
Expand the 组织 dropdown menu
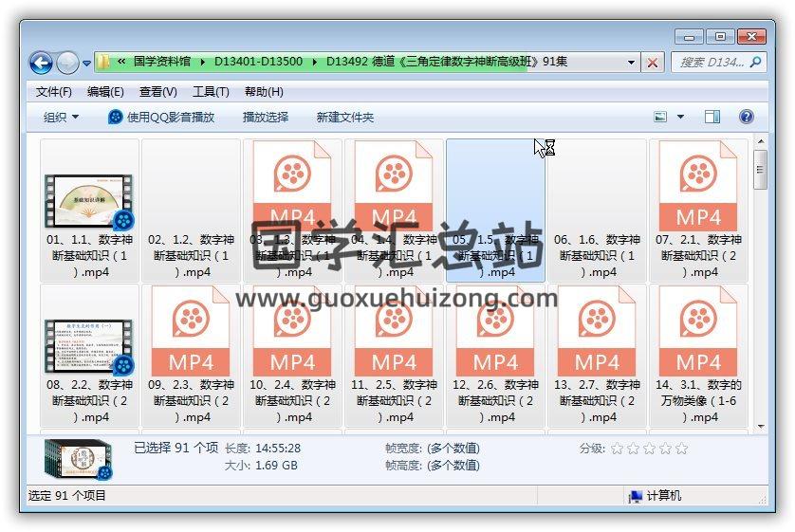61,117
